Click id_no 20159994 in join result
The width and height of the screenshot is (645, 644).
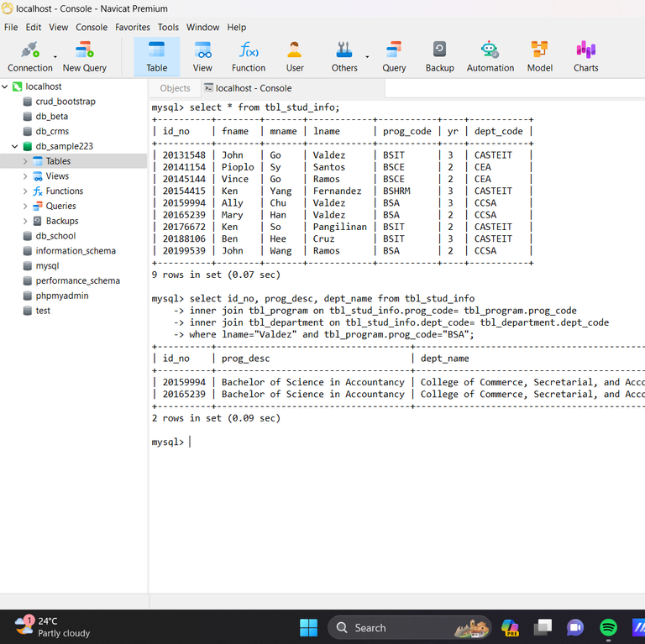(x=184, y=382)
